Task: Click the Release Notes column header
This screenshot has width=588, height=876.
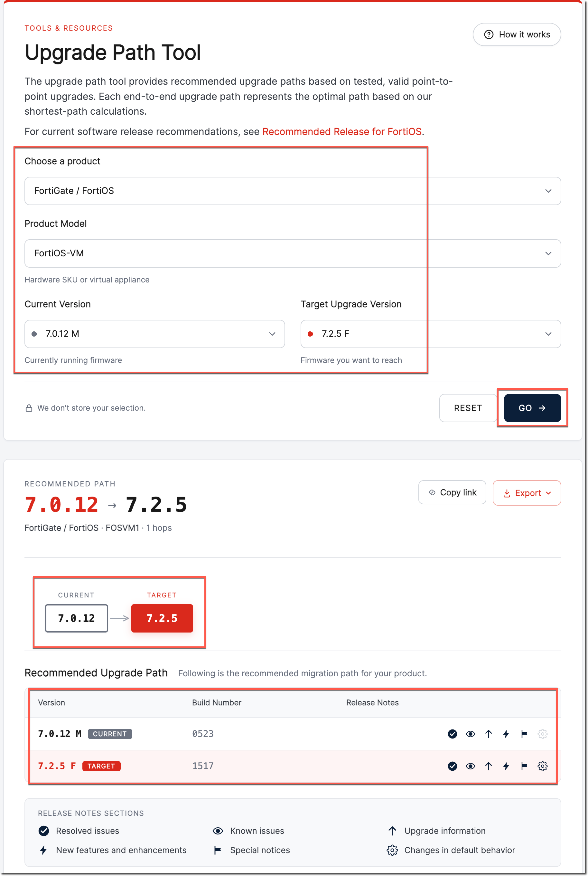Action: 372,703
